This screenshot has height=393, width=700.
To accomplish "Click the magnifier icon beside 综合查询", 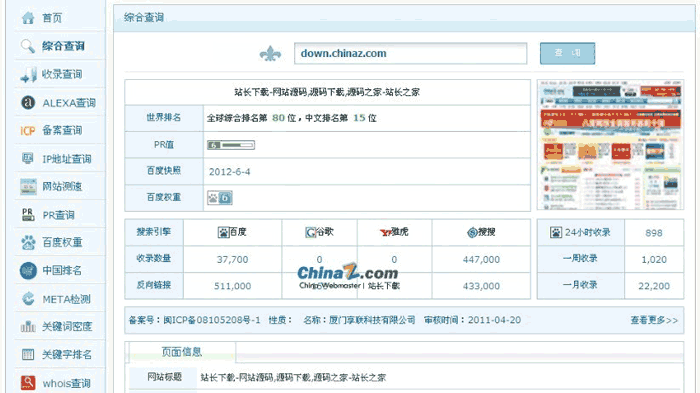I will tap(28, 46).
